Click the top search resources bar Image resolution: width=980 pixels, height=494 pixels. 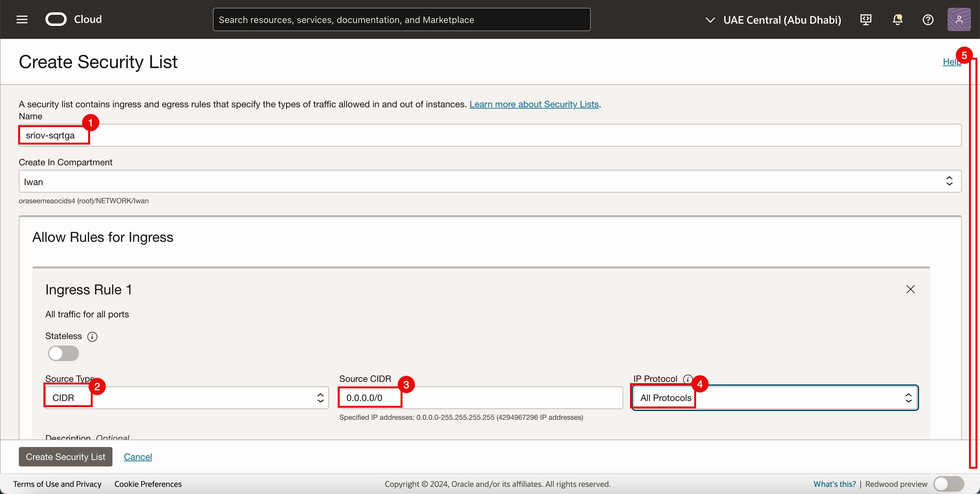point(401,20)
